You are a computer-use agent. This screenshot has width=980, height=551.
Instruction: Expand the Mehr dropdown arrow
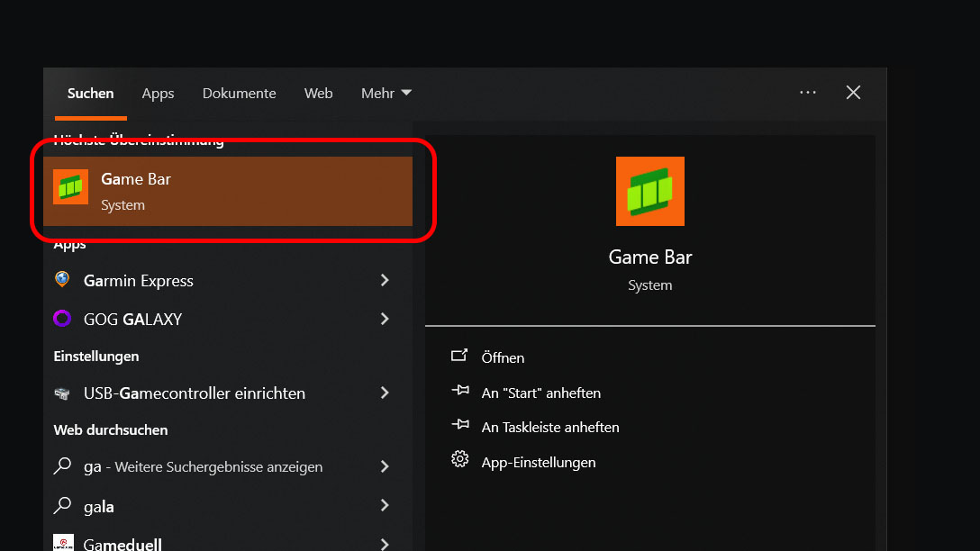pyautogui.click(x=406, y=92)
